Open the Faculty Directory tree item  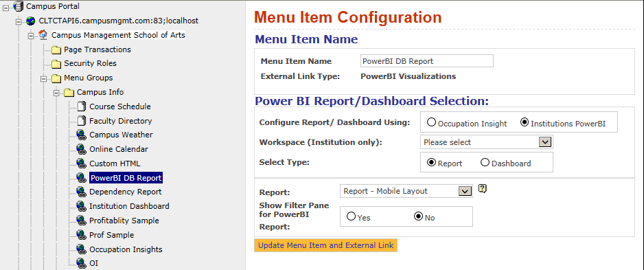pos(121,121)
